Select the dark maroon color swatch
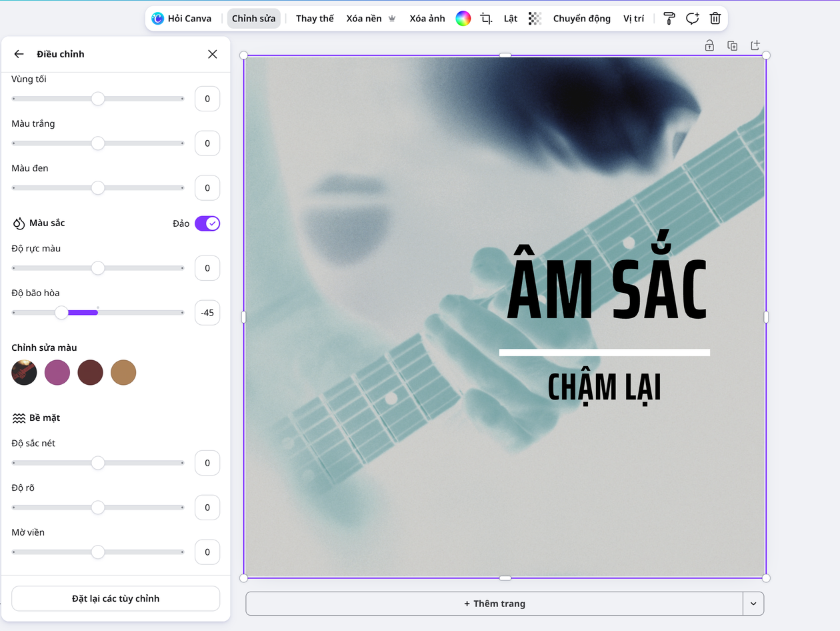Screen dimensions: 840x631 90,373
